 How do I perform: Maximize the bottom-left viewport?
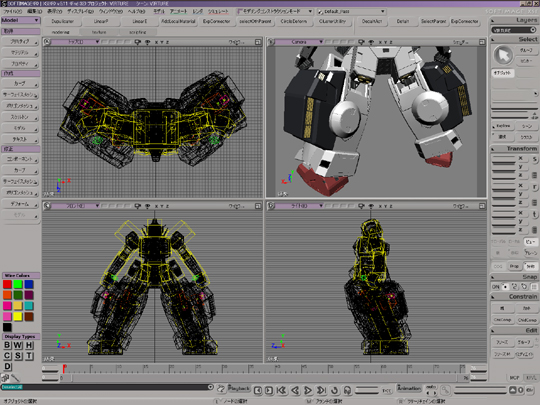(x=258, y=206)
